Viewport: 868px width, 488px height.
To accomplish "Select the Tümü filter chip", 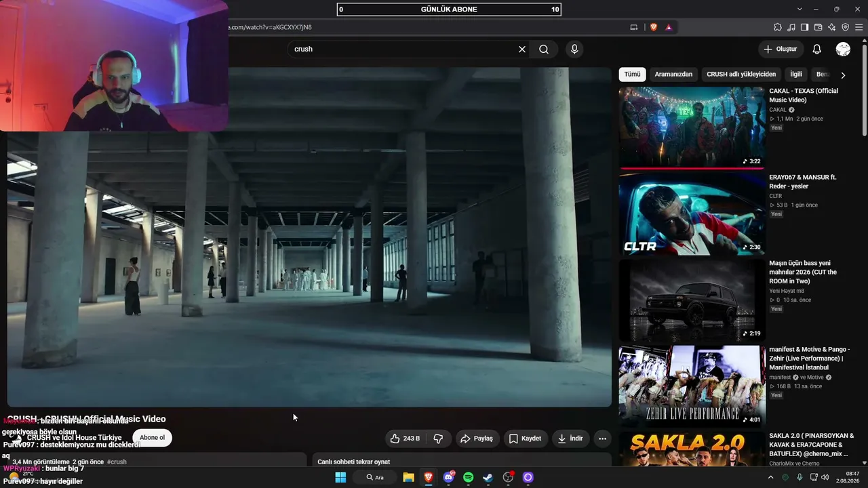I will (x=632, y=74).
